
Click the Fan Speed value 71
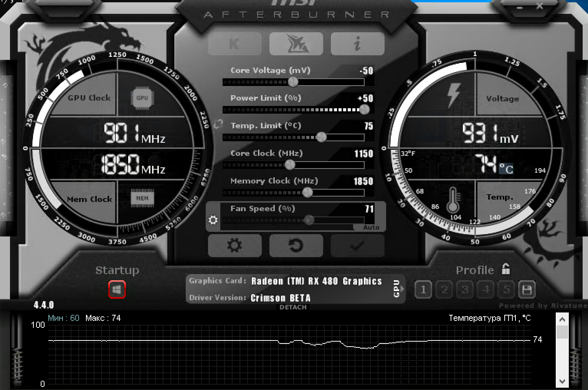(369, 209)
